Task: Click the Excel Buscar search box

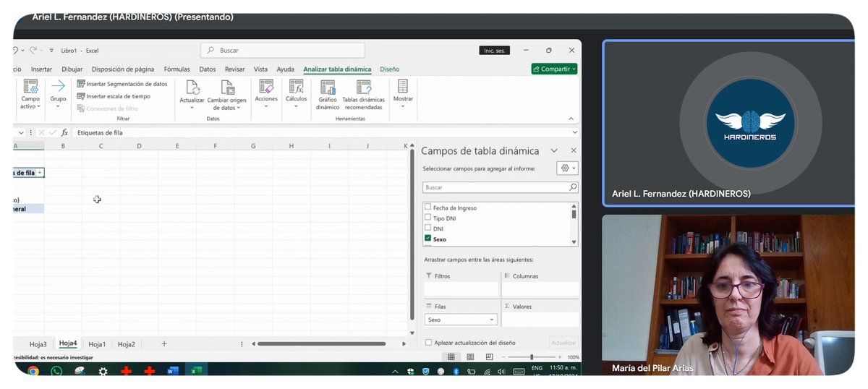Action: [x=283, y=51]
